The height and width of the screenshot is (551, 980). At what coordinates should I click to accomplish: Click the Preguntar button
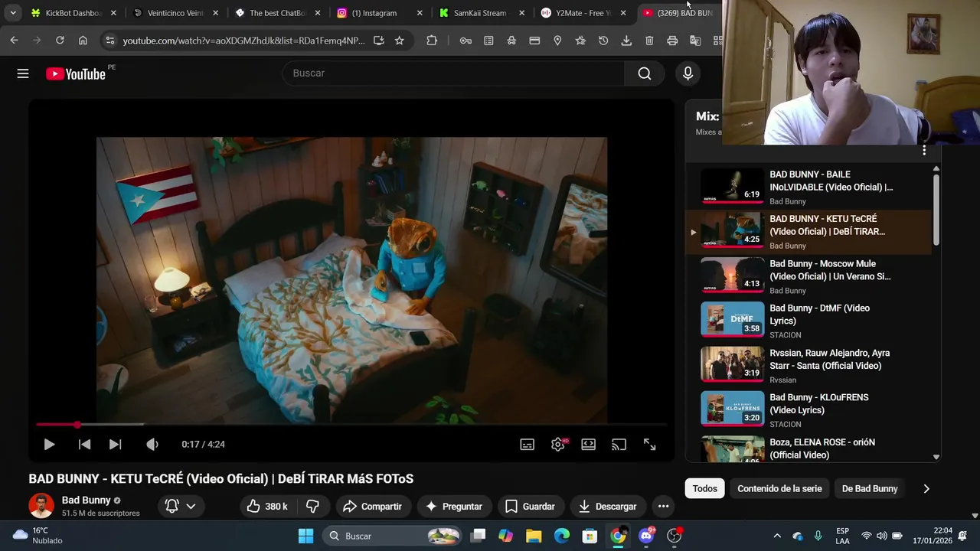[x=454, y=506]
